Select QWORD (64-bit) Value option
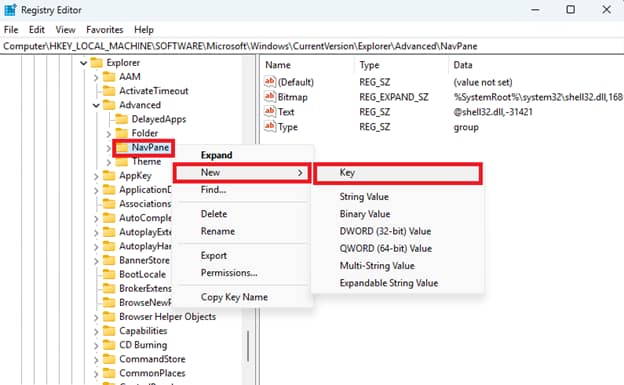This screenshot has width=624, height=385. pyautogui.click(x=398, y=248)
